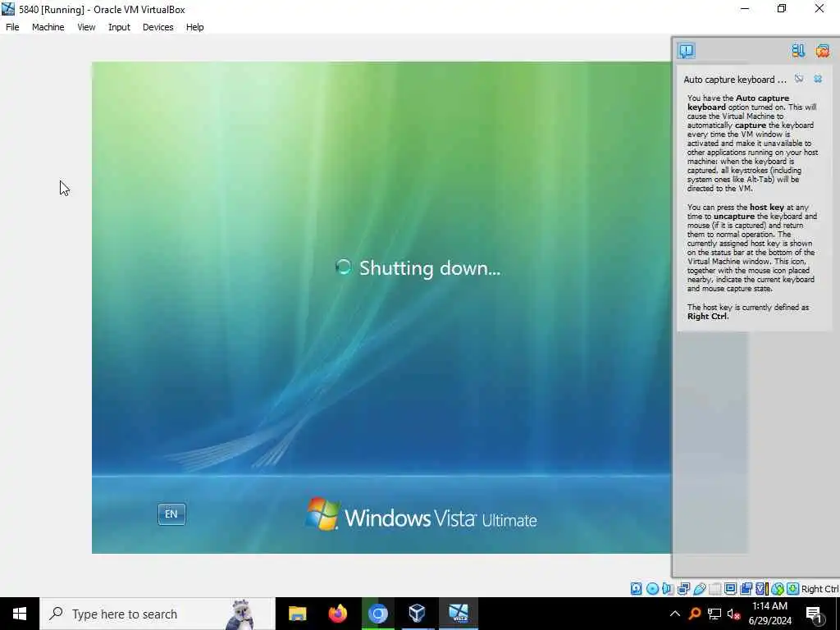Select the Vista VM taskbar button
The height and width of the screenshot is (630, 840).
point(458,614)
